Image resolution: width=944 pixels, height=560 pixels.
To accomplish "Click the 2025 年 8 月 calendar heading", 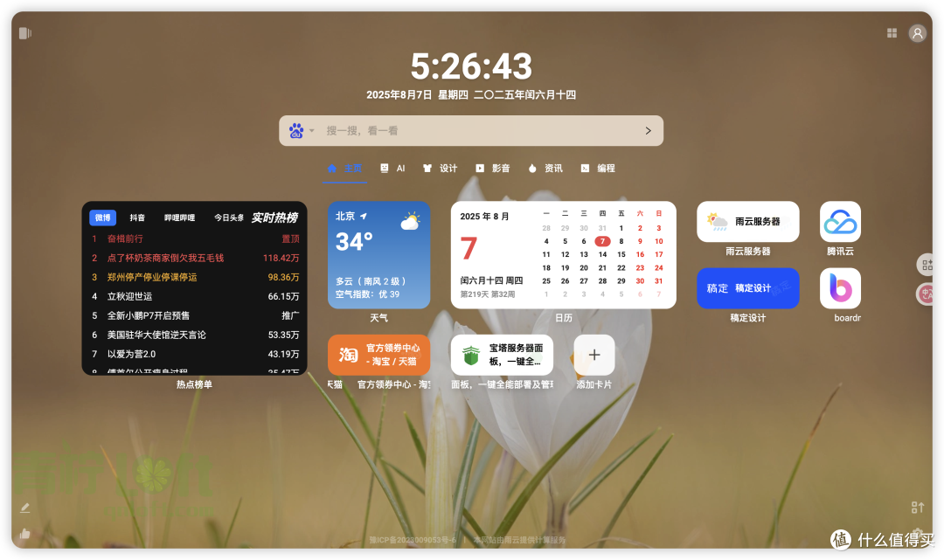I will tap(484, 217).
